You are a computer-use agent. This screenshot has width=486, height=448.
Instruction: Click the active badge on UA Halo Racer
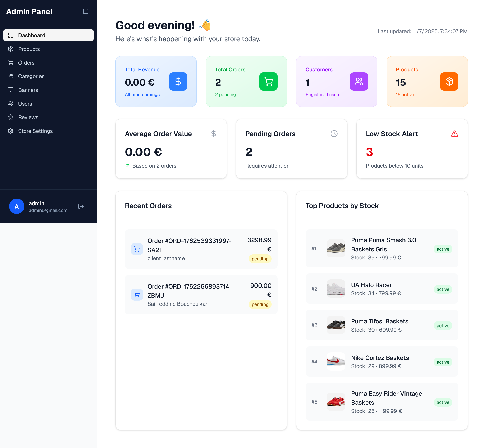(x=443, y=289)
